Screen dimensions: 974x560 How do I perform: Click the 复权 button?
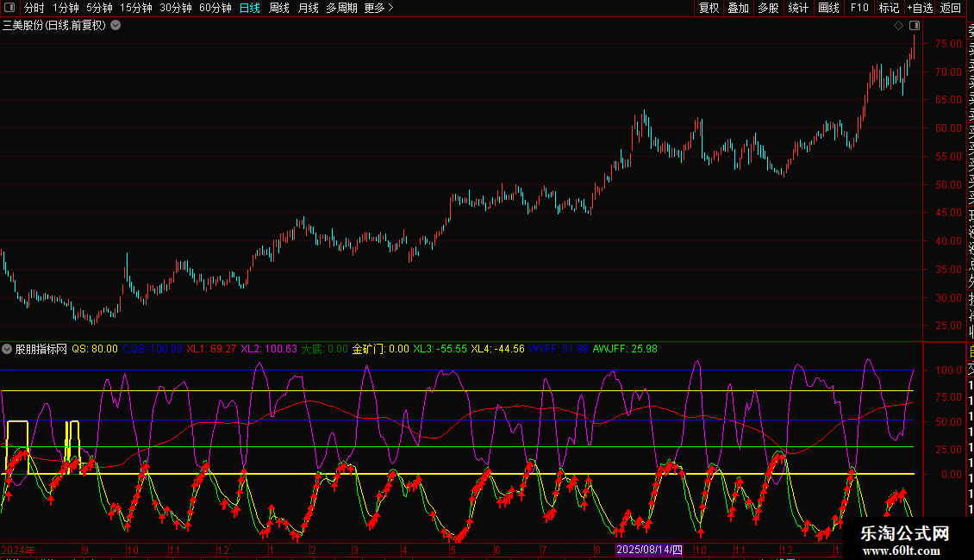709,8
